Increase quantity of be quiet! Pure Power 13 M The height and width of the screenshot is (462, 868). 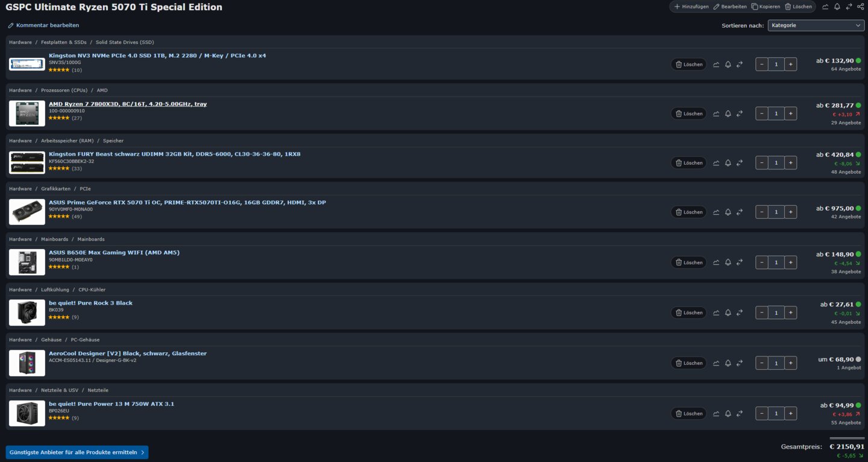(x=791, y=414)
